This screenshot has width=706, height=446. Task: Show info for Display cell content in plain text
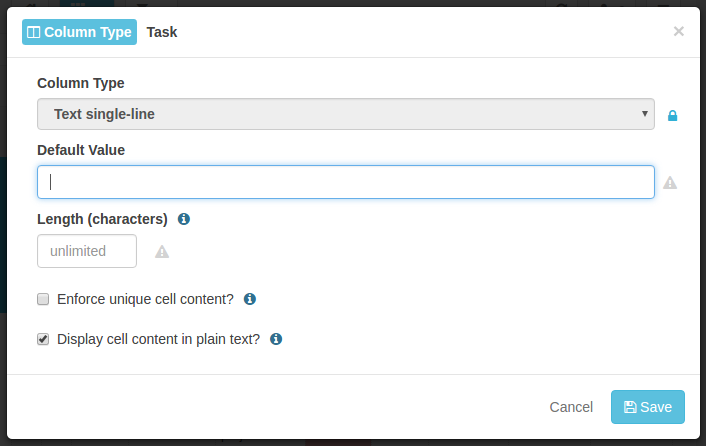click(x=276, y=339)
